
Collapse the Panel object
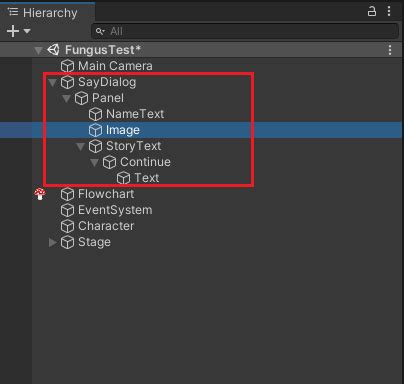[x=66, y=98]
